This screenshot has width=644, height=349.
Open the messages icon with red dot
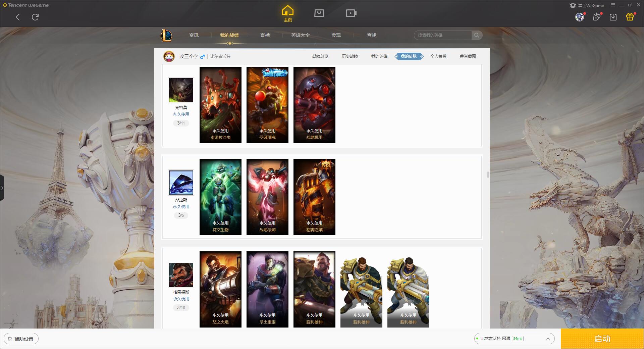pyautogui.click(x=597, y=17)
